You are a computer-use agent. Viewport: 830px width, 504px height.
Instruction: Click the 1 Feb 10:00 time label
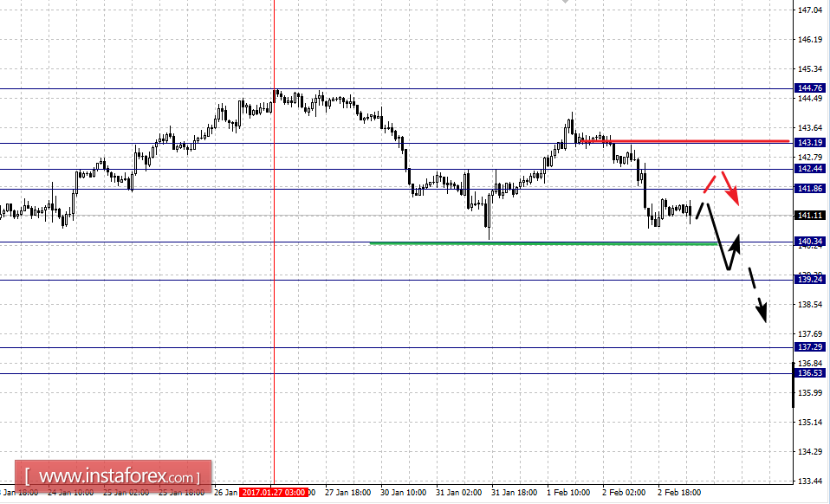pyautogui.click(x=568, y=493)
